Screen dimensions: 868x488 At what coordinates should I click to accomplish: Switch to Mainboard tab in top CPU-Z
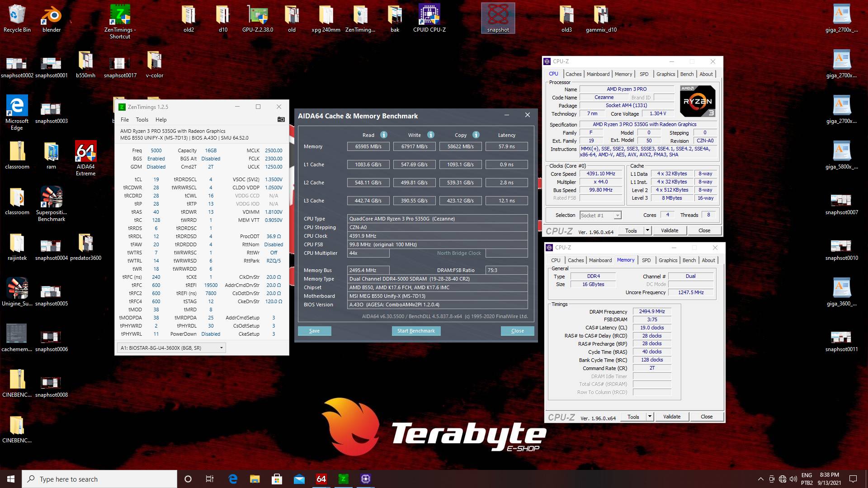[x=598, y=74]
